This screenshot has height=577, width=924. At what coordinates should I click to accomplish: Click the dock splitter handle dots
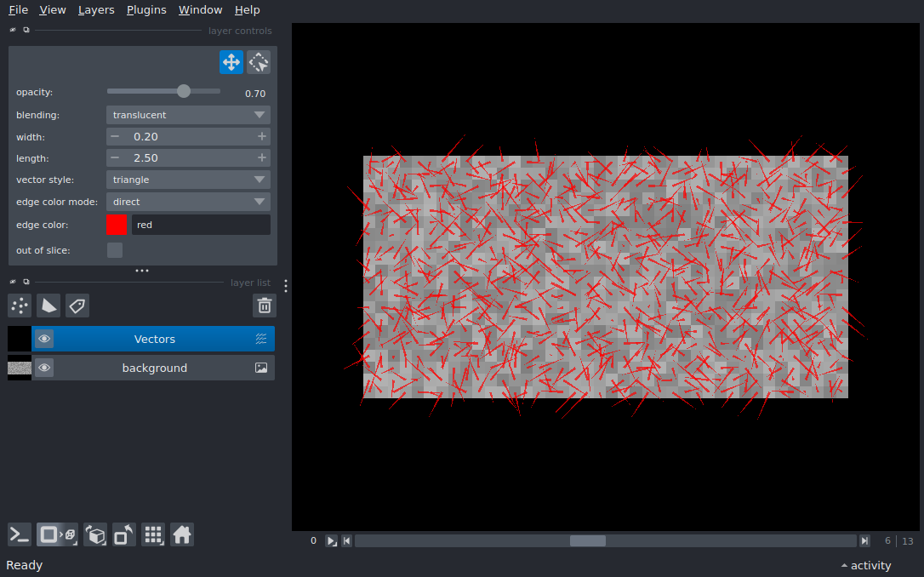pyautogui.click(x=142, y=271)
